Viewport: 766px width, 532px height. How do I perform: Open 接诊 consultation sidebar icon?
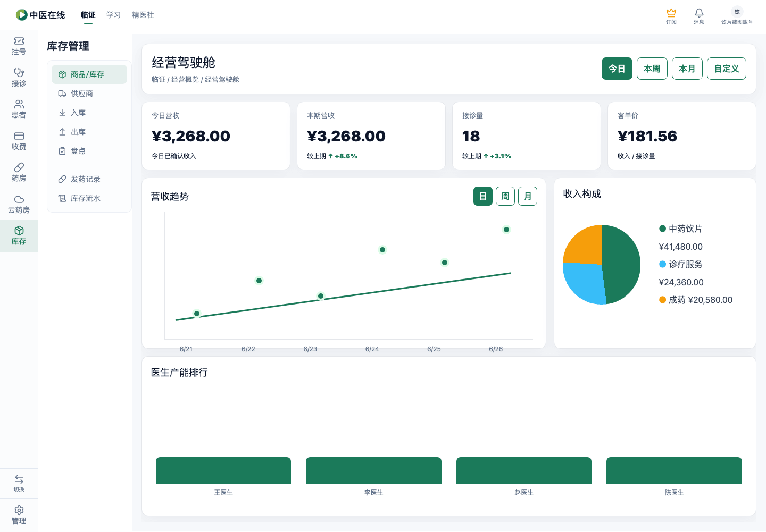19,78
